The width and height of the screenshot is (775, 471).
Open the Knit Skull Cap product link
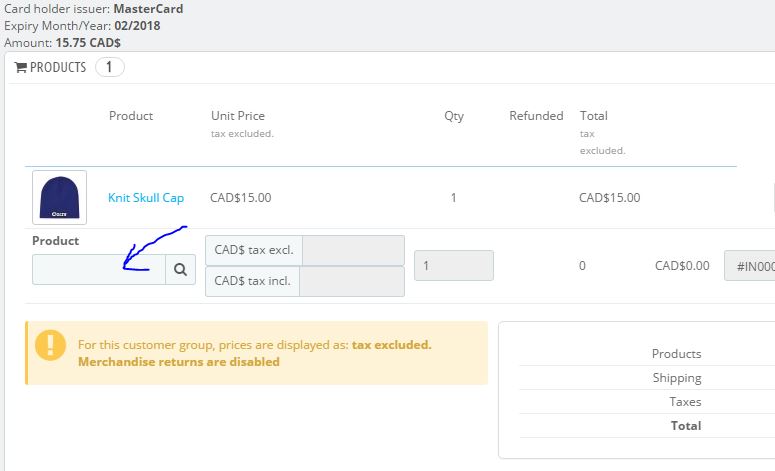(x=146, y=198)
